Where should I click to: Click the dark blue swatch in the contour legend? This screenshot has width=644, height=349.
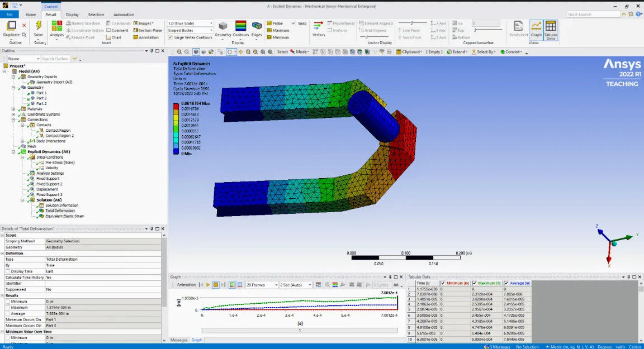[x=176, y=151]
